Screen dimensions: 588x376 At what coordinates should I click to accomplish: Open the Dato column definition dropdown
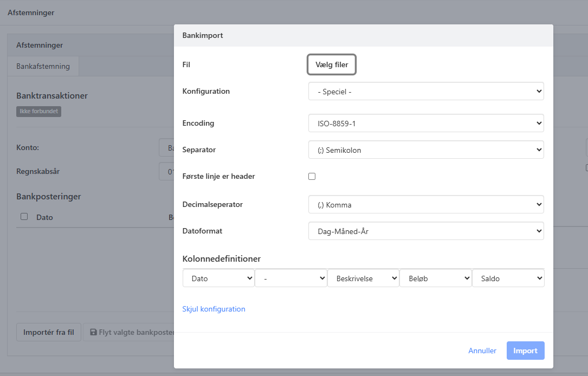(218, 278)
